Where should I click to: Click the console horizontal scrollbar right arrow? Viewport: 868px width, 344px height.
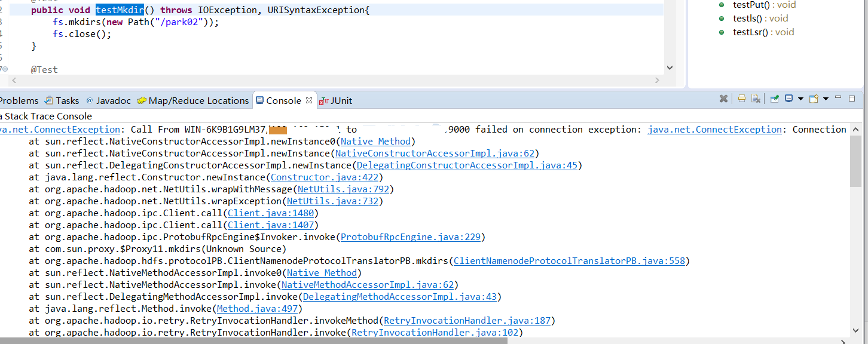(843, 340)
